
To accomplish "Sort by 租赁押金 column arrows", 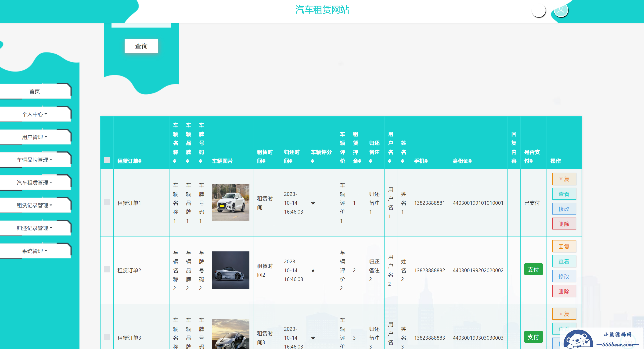I will click(360, 161).
